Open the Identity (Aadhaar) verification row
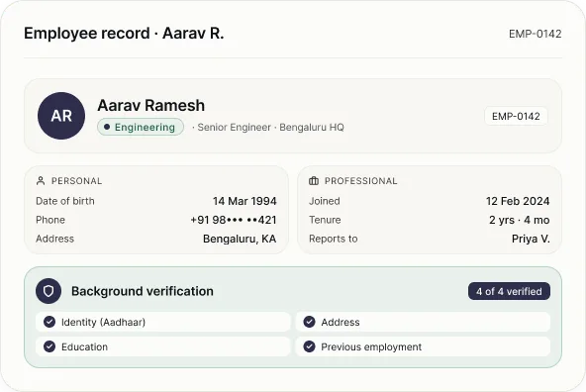 [163, 322]
